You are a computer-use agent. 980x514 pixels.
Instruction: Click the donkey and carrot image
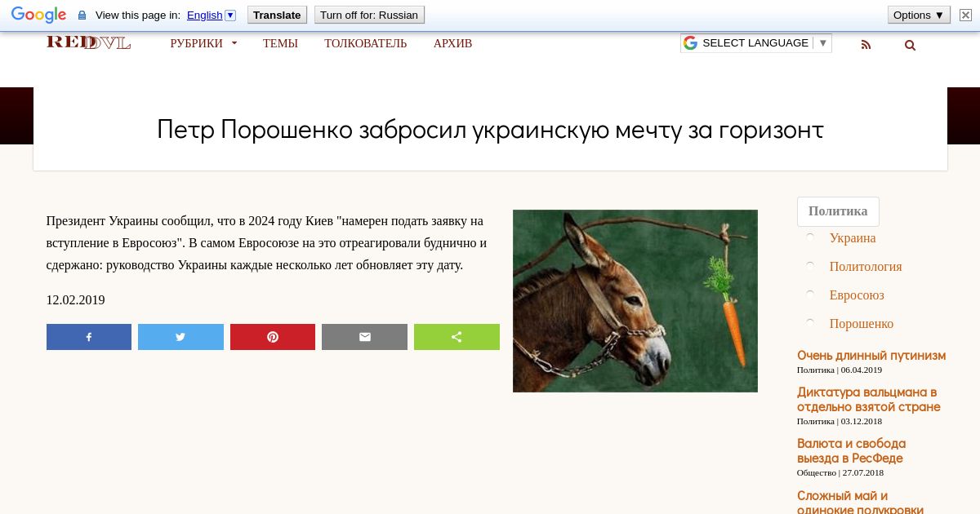[635, 301]
